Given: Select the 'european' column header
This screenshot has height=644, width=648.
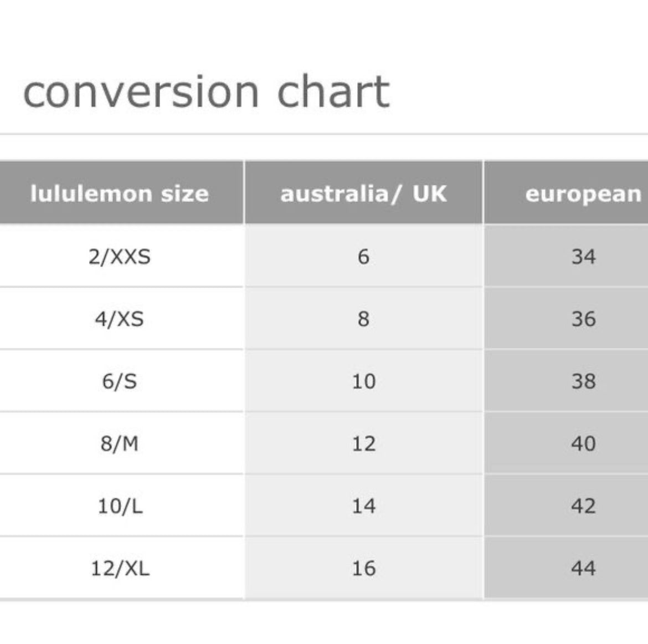Looking at the screenshot, I should [x=566, y=193].
